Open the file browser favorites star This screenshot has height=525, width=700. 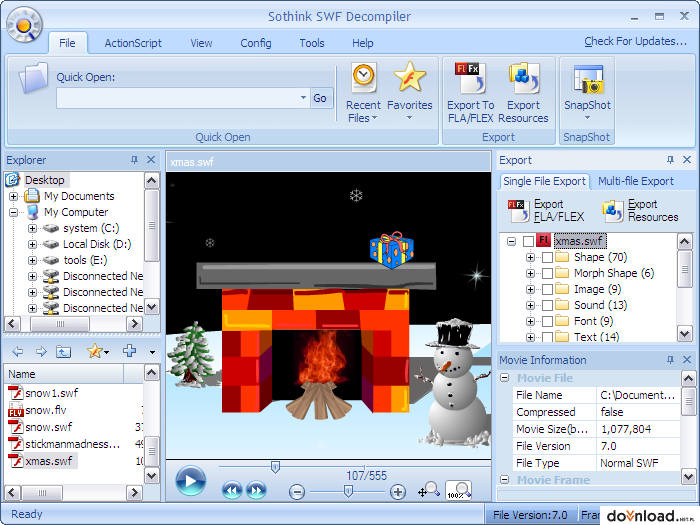pos(98,351)
